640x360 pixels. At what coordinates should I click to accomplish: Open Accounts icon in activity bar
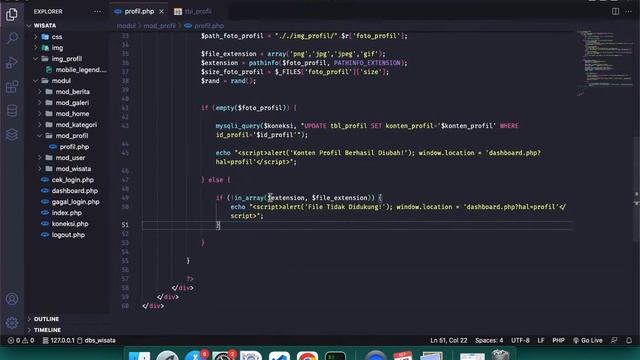pos(12,299)
